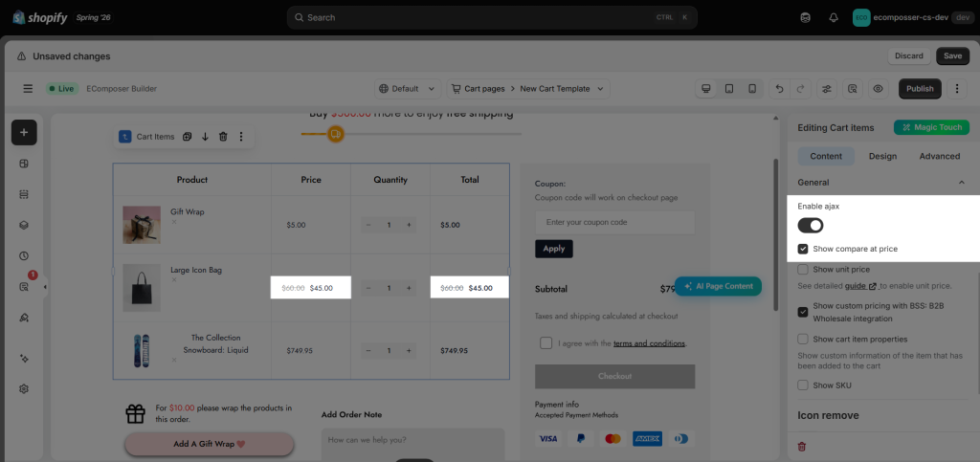
Task: Click the add element plus icon
Action: tap(24, 132)
